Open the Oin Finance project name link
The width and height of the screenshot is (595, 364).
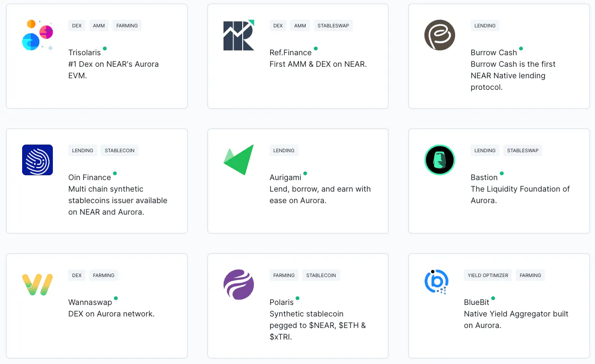89,178
